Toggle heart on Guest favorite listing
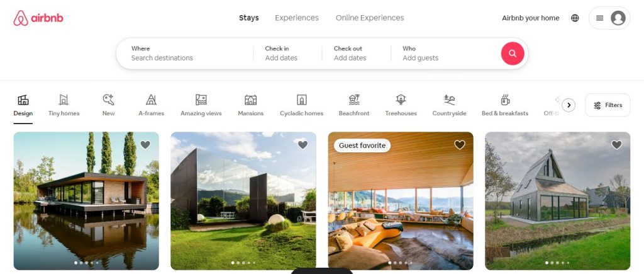This screenshot has width=644, height=274. (460, 145)
